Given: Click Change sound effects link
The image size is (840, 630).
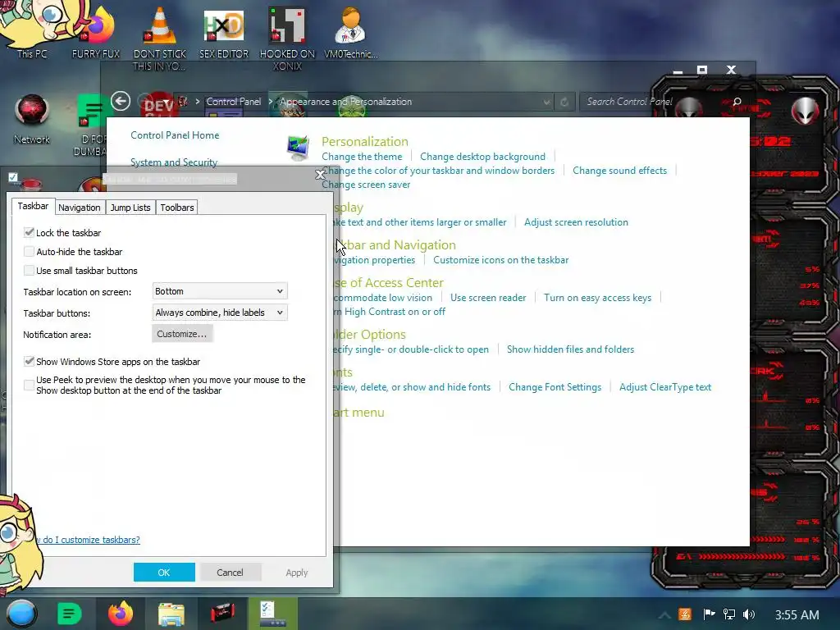Looking at the screenshot, I should click(x=619, y=171).
